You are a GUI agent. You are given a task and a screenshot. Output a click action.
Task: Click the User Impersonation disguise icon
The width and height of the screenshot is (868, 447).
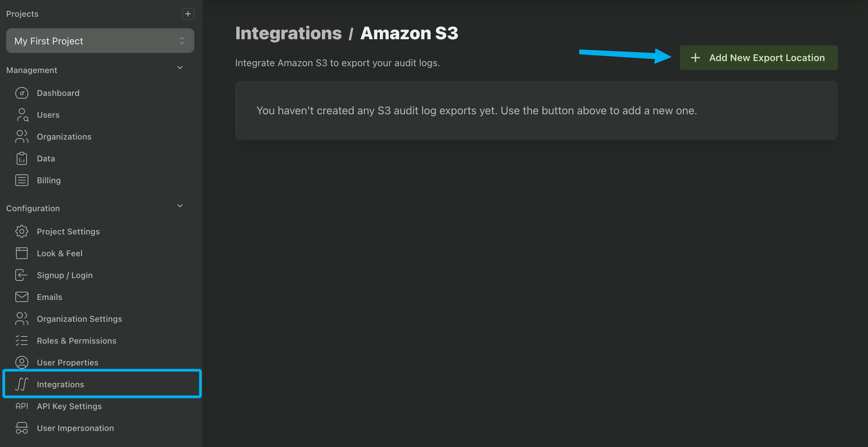22,428
